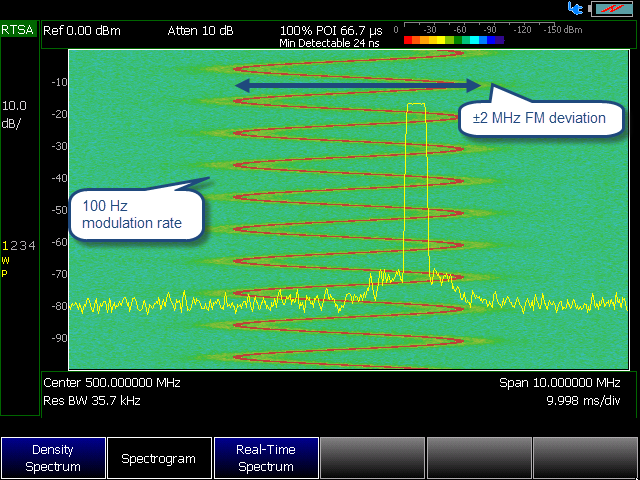The height and width of the screenshot is (480, 640).
Task: Select the Real-Time Spectrum softkey
Action: coord(266,458)
